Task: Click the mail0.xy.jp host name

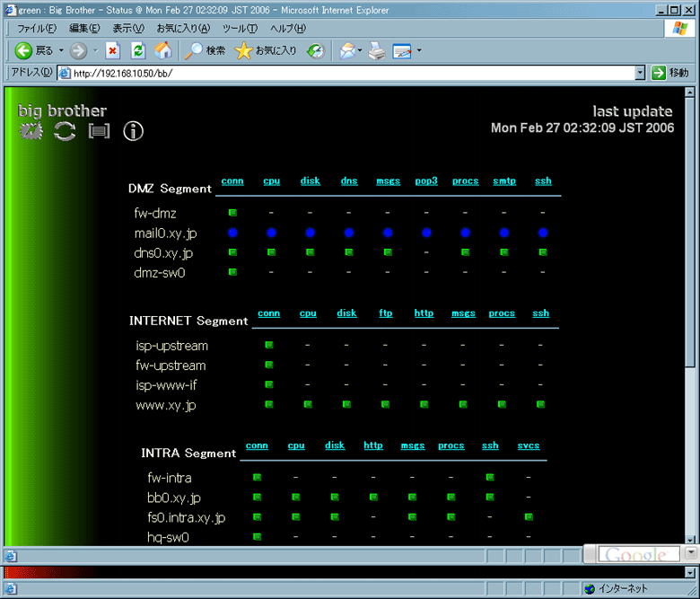Action: pyautogui.click(x=165, y=233)
